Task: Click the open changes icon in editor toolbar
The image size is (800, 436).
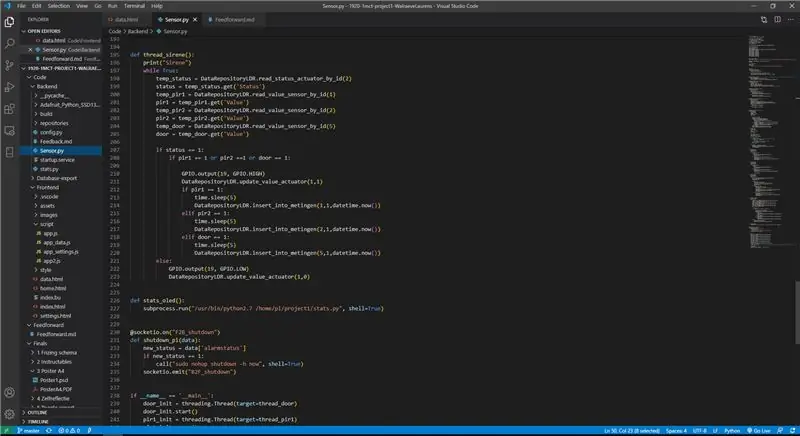Action: tap(764, 19)
